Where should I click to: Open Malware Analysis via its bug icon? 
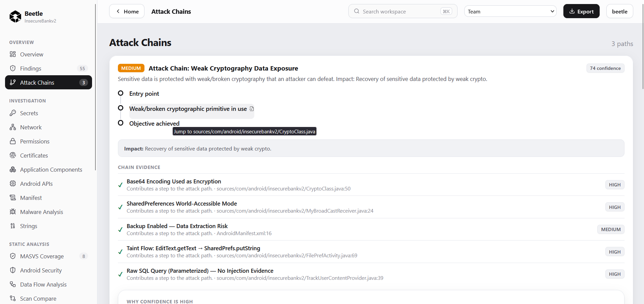[13, 212]
